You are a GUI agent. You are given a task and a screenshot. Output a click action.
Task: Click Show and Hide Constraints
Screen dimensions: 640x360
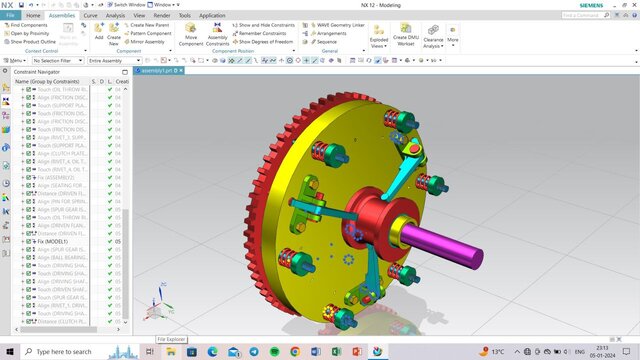[x=264, y=25]
